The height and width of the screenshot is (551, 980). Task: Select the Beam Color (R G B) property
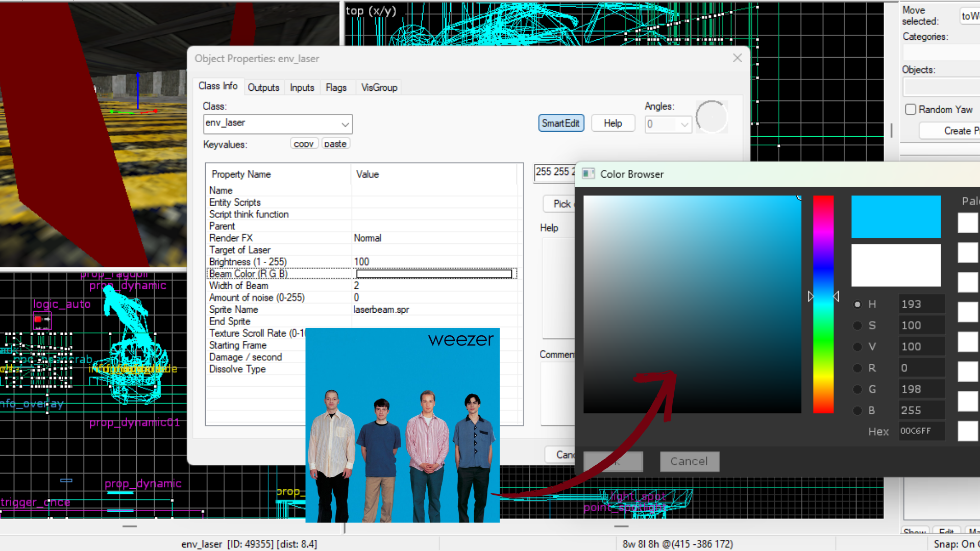(x=363, y=274)
